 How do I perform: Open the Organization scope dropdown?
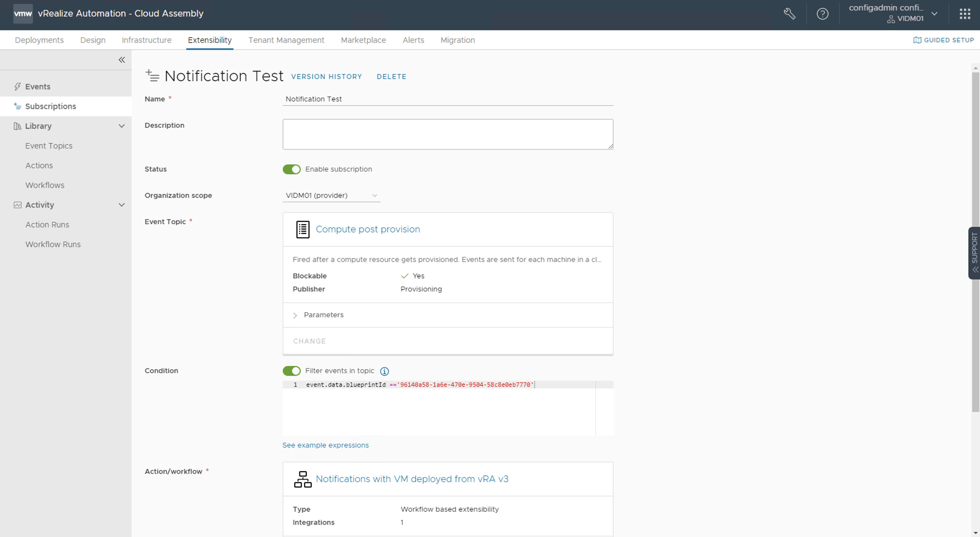331,196
